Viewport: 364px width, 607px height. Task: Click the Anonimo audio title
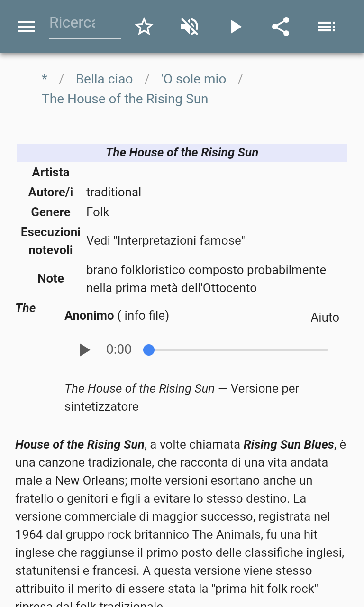point(89,315)
